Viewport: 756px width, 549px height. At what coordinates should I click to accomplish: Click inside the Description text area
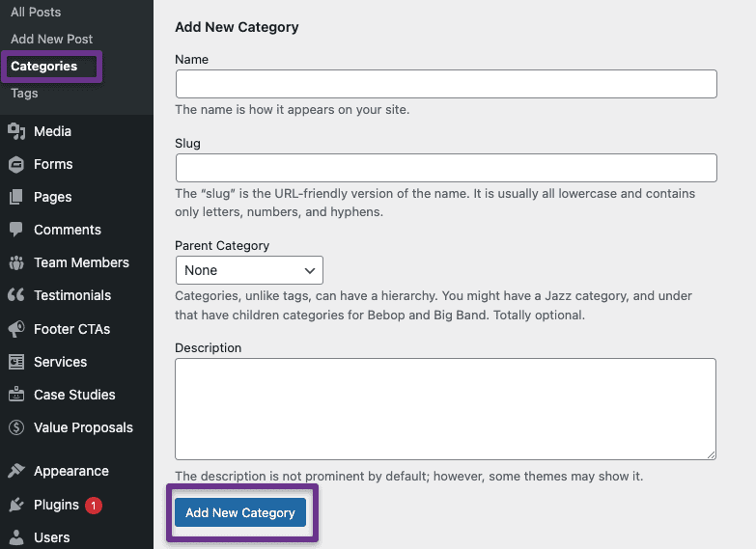coord(445,408)
